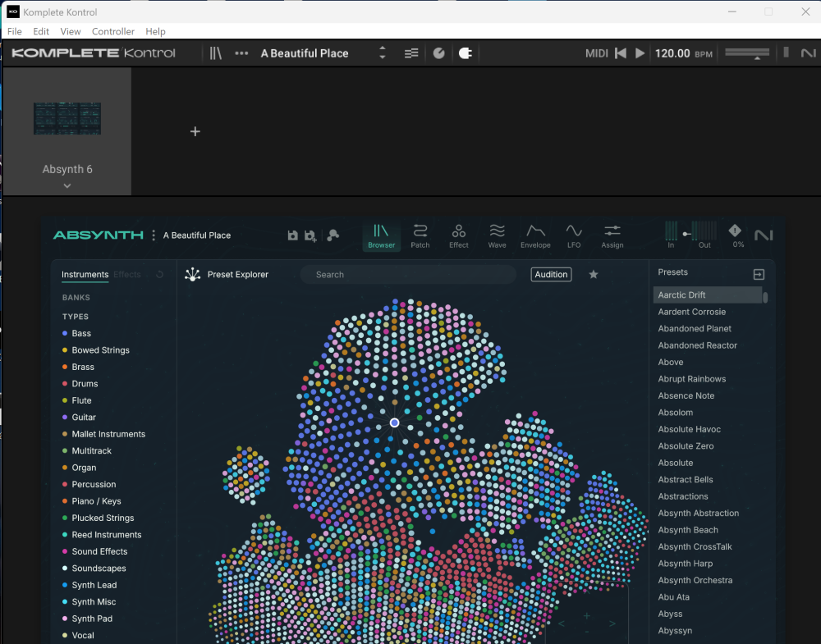Switch to the Wave editor
The image size is (821, 644).
(497, 235)
